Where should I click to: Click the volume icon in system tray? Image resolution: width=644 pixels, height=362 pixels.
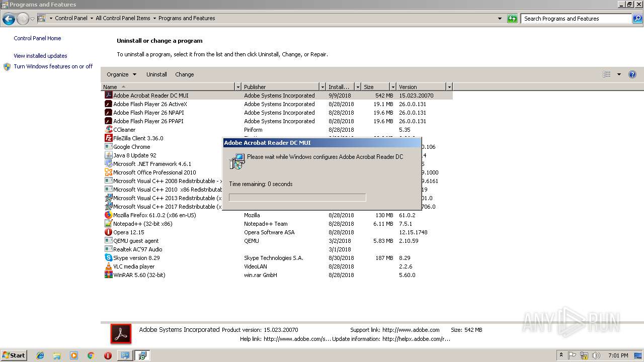(x=596, y=355)
